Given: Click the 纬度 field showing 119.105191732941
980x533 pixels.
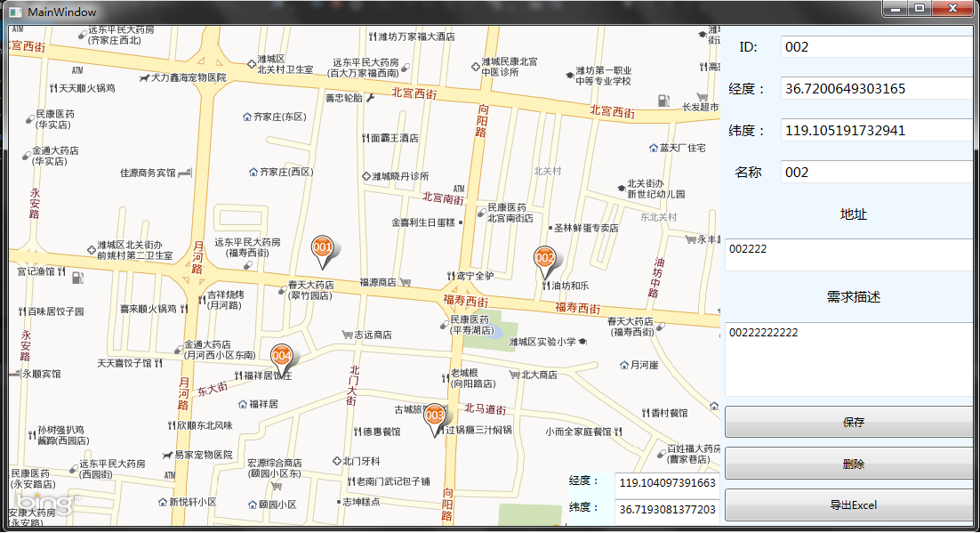Looking at the screenshot, I should coord(876,131).
